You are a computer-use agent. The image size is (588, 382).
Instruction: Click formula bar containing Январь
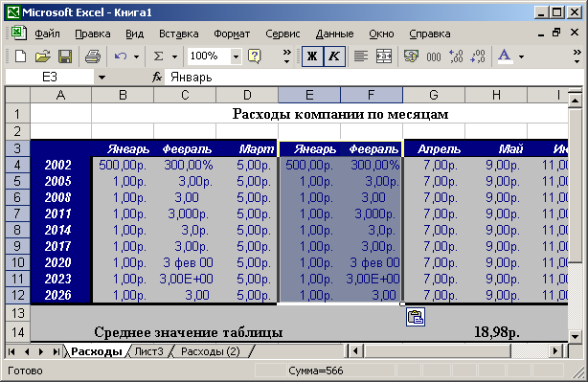pyautogui.click(x=373, y=78)
